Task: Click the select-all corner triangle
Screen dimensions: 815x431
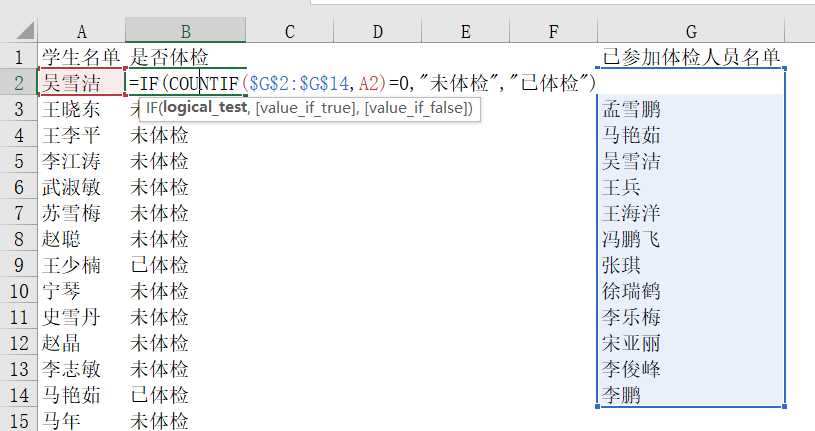Action: [x=25, y=31]
